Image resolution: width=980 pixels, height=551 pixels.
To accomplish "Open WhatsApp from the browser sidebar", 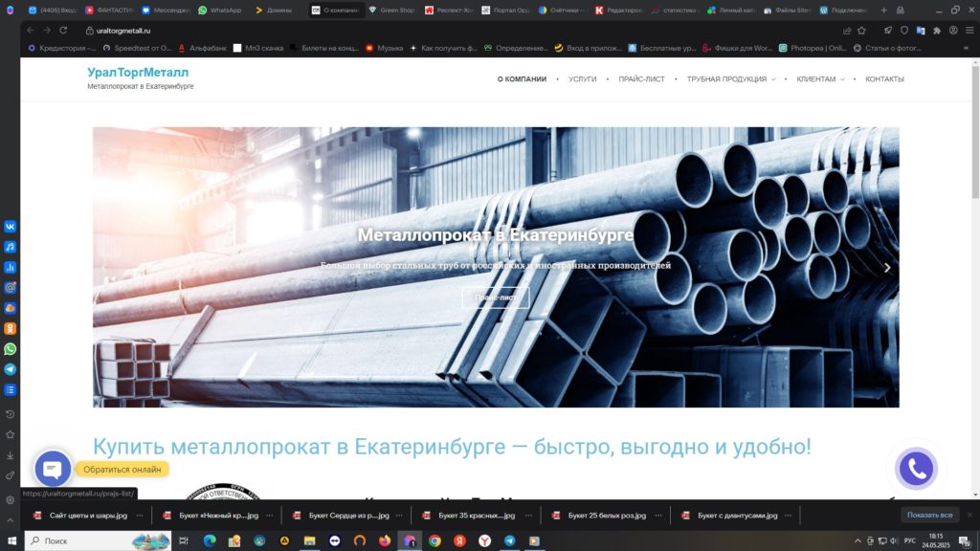I will pos(10,349).
